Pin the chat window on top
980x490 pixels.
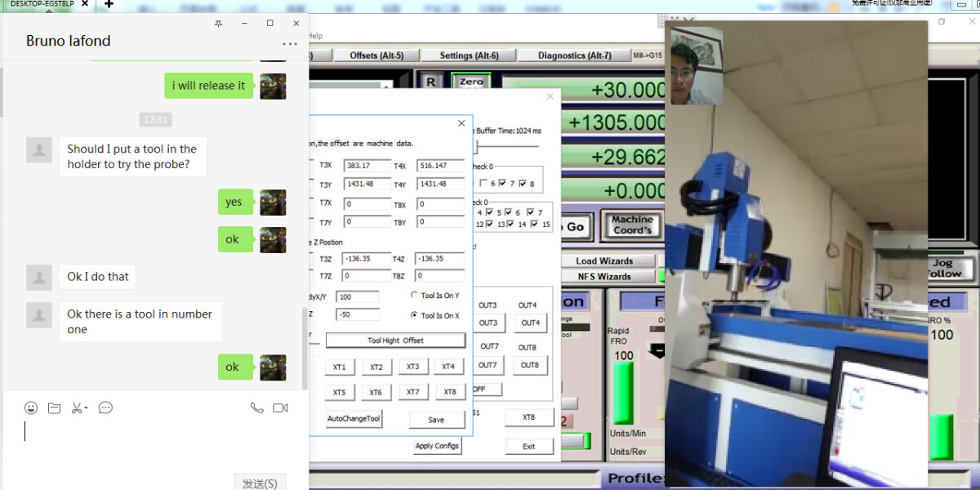[x=218, y=24]
